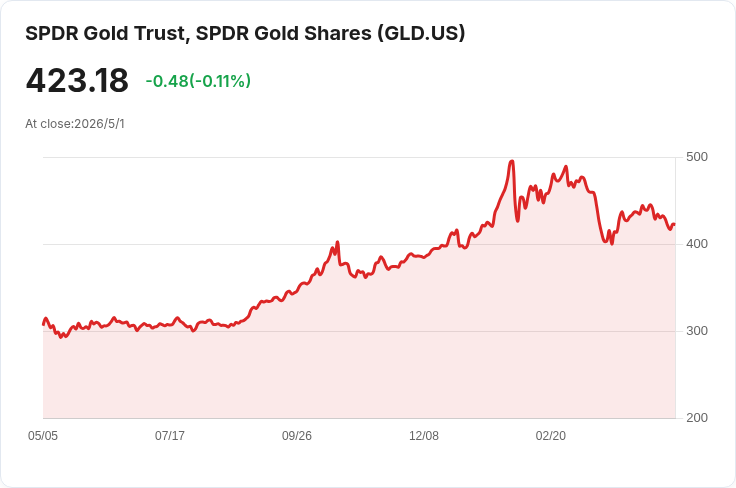The image size is (736, 488).
Task: Click the GLD.US ticker in the title
Action: (x=422, y=33)
